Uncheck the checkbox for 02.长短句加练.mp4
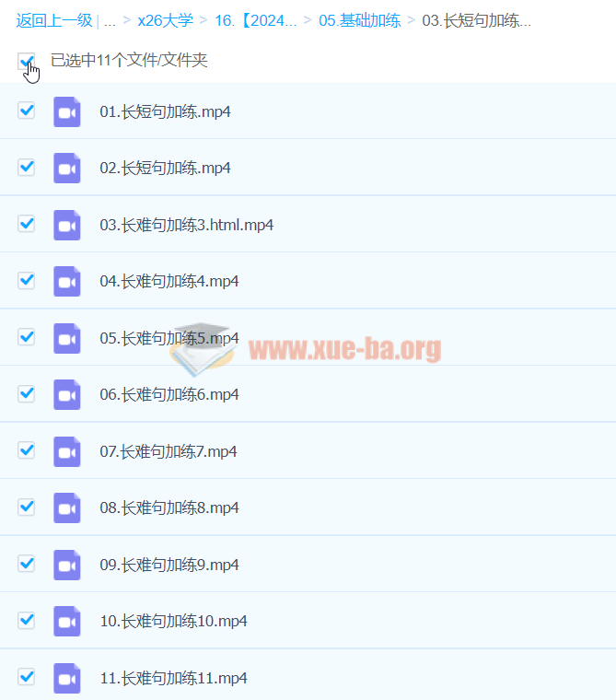The width and height of the screenshot is (616, 700). [x=27, y=167]
